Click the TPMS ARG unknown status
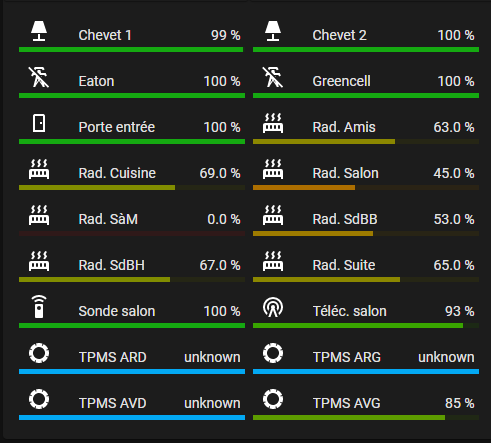This screenshot has width=491, height=443. click(446, 357)
